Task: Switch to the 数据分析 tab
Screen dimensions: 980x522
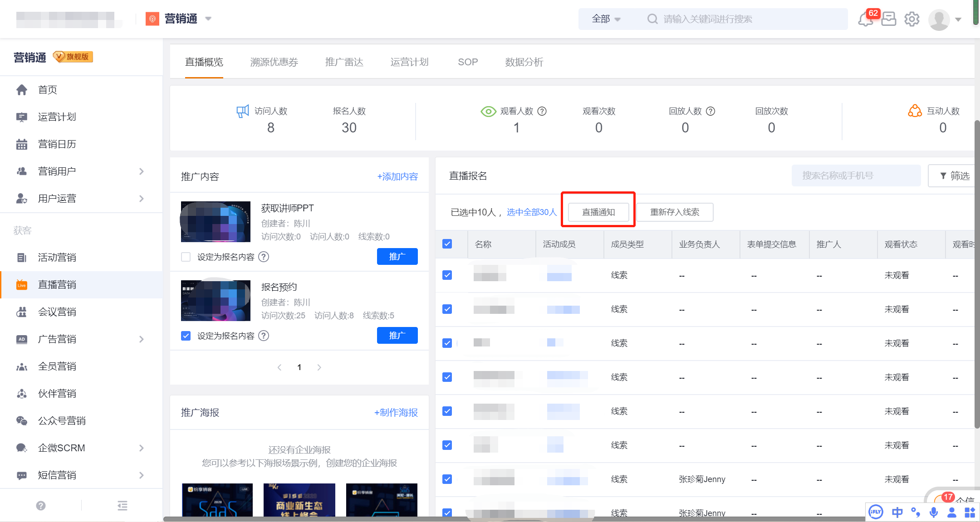Action: [524, 62]
